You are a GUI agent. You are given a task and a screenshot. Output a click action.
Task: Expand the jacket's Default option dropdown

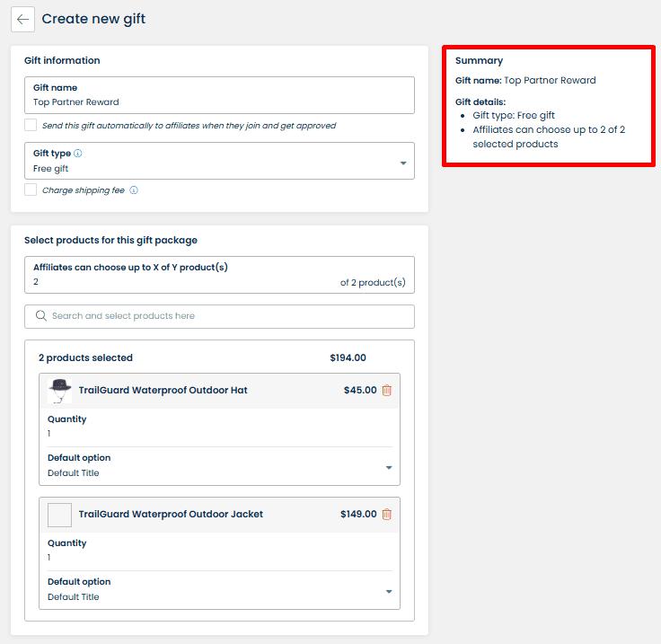[388, 592]
